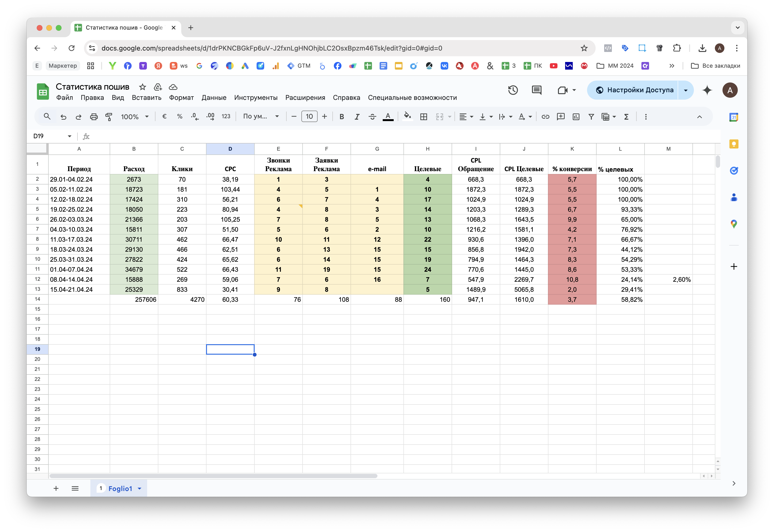Open the zoom 100% dropdown
Image resolution: width=774 pixels, height=532 pixels.
coord(135,117)
